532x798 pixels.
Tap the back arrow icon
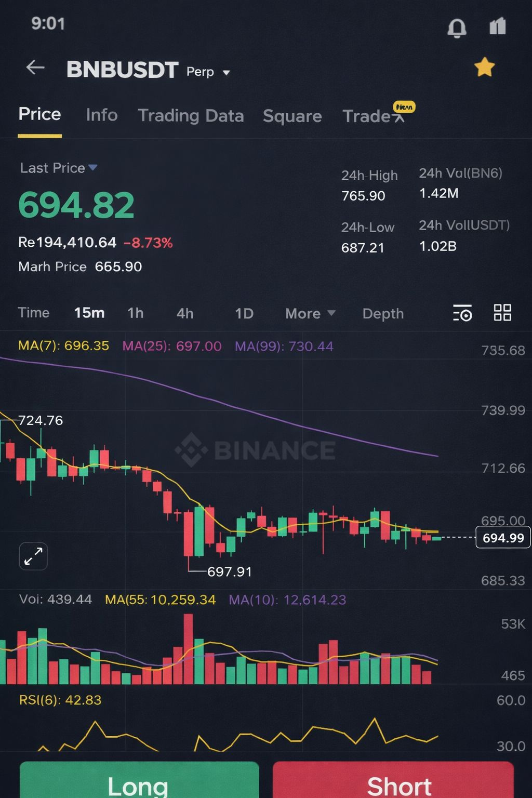(35, 68)
